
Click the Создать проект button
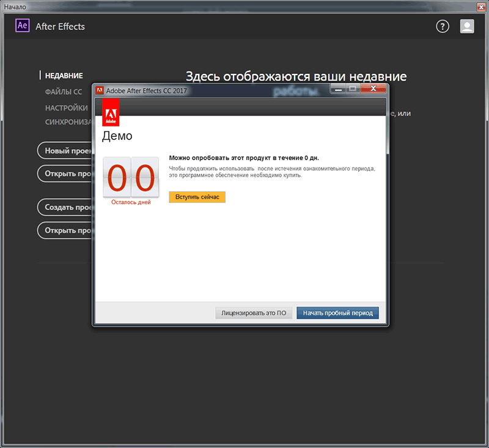[x=65, y=207]
